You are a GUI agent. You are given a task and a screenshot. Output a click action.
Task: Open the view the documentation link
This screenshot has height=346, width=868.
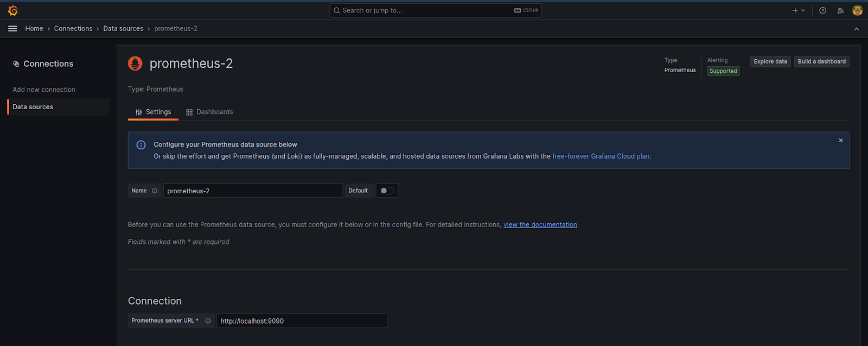coord(540,224)
